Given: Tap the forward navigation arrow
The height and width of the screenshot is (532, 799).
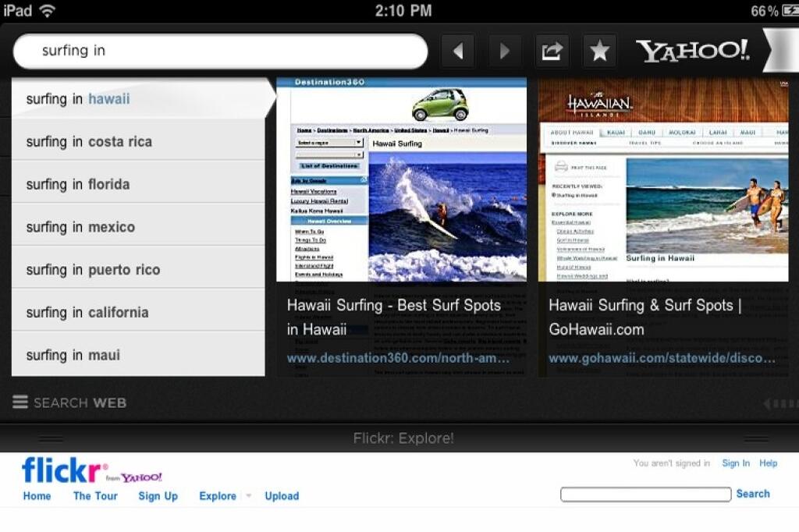Looking at the screenshot, I should point(505,51).
